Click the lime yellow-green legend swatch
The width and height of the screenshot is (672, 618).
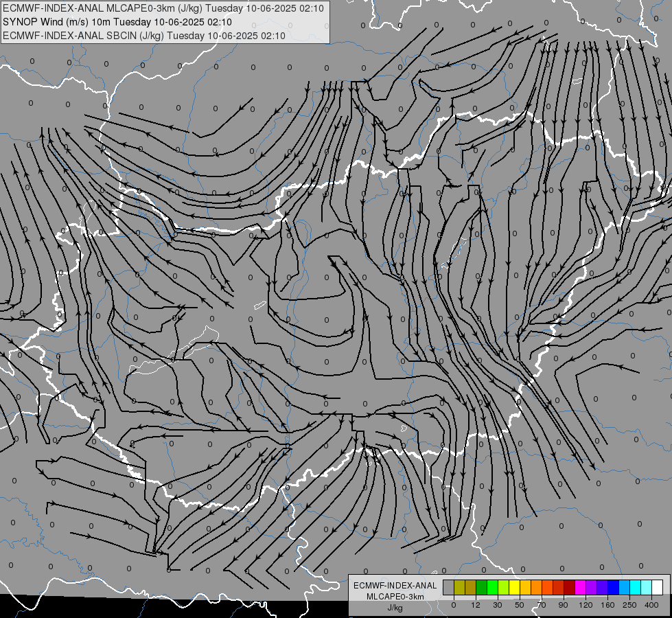(504, 587)
